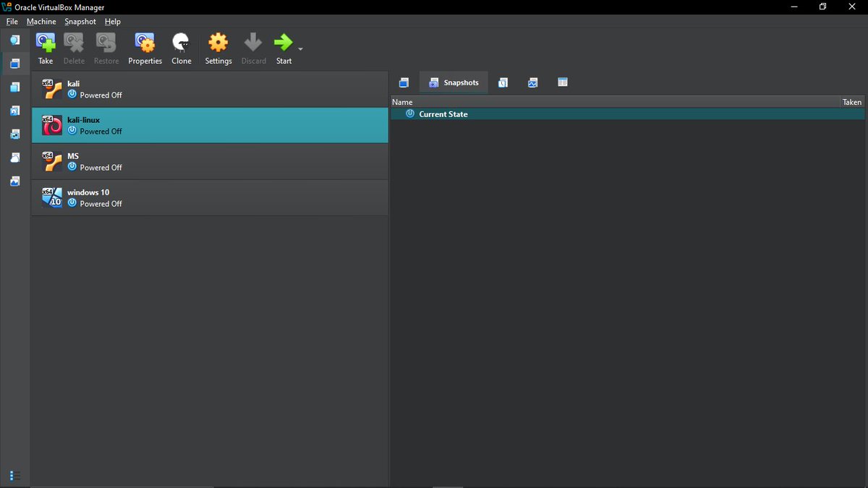Sort snapshots by the Name column header
868x488 pixels.
[x=615, y=102]
